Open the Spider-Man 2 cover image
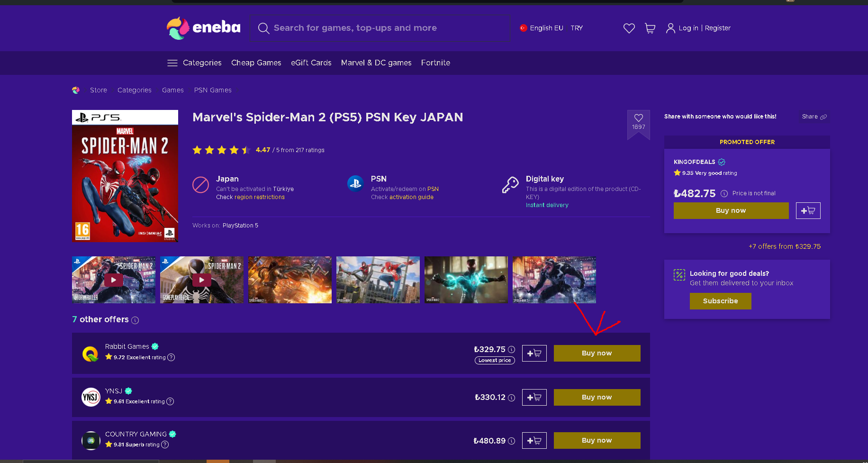The image size is (868, 463). pos(125,176)
